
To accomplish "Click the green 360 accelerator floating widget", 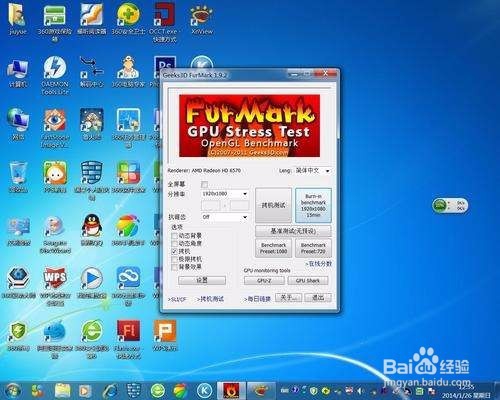I will tap(450, 205).
